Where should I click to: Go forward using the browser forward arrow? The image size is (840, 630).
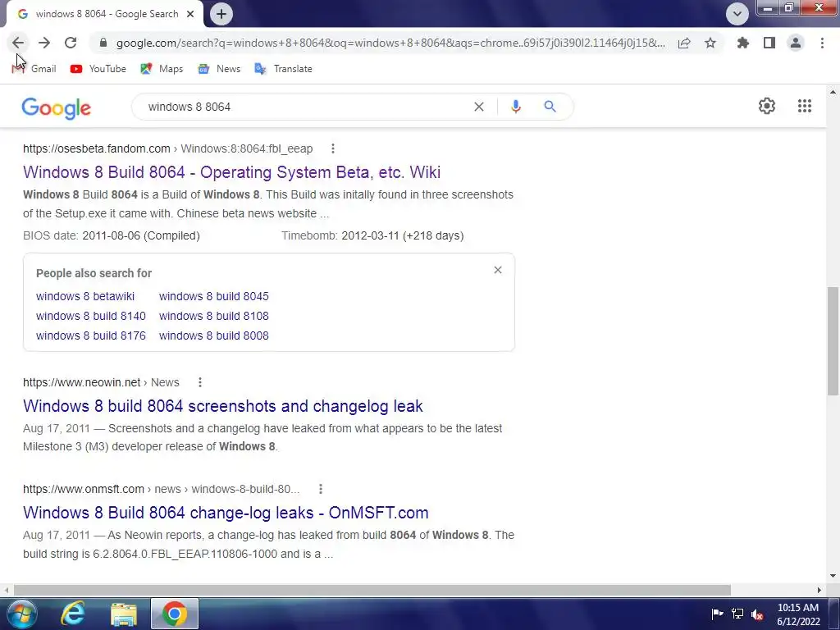tap(44, 43)
